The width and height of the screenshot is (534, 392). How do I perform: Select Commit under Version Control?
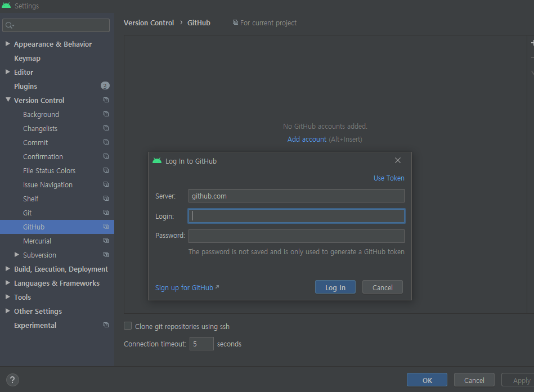tap(35, 143)
